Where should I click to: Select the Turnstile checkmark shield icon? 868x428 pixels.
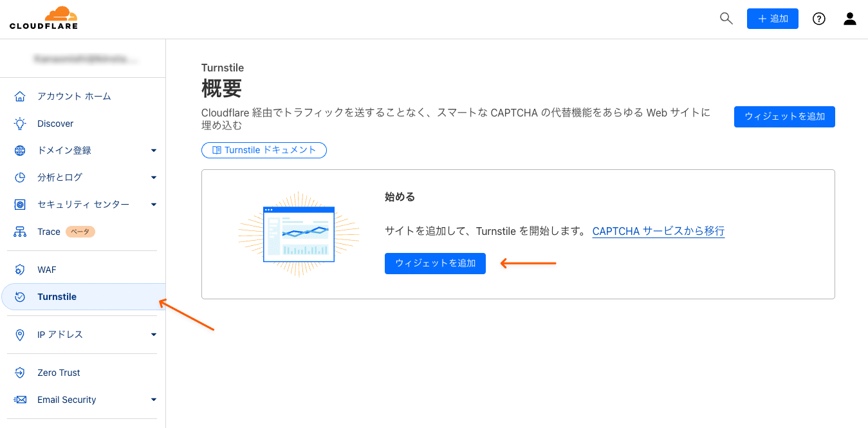click(x=19, y=296)
